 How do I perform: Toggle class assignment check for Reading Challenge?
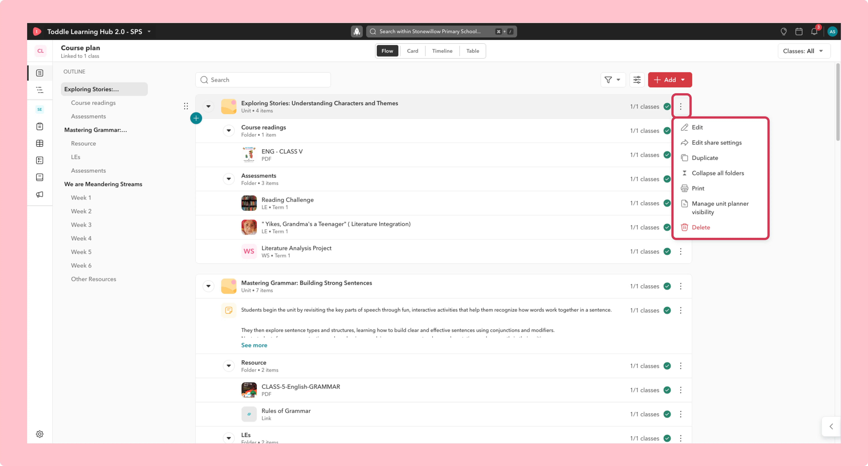667,203
